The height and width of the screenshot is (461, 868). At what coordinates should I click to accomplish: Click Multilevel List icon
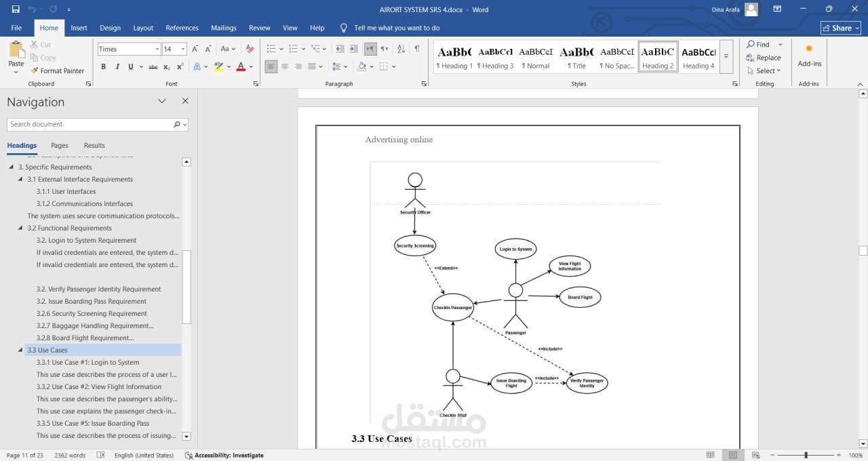click(315, 49)
